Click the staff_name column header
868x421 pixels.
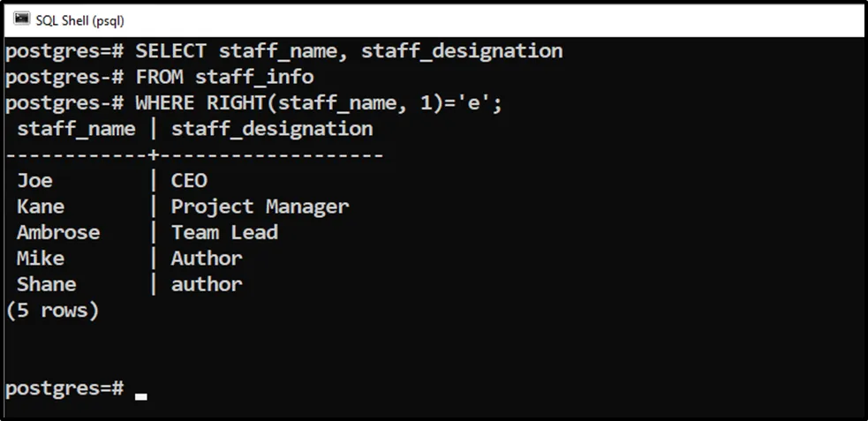click(x=76, y=129)
